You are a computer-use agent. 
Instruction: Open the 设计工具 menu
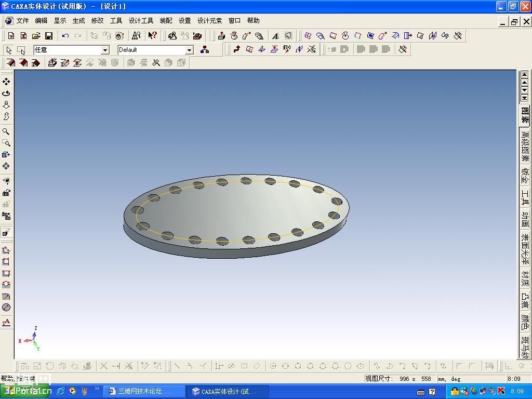click(x=141, y=21)
